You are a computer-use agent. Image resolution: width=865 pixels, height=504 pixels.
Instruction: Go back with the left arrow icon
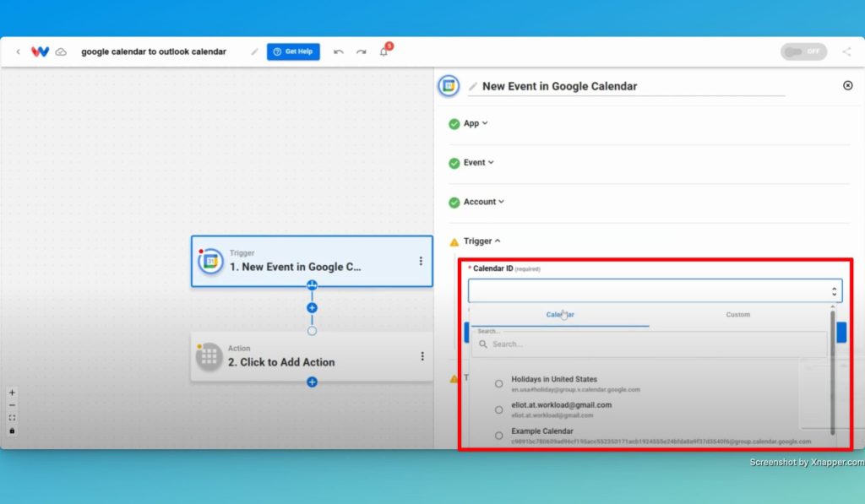19,51
